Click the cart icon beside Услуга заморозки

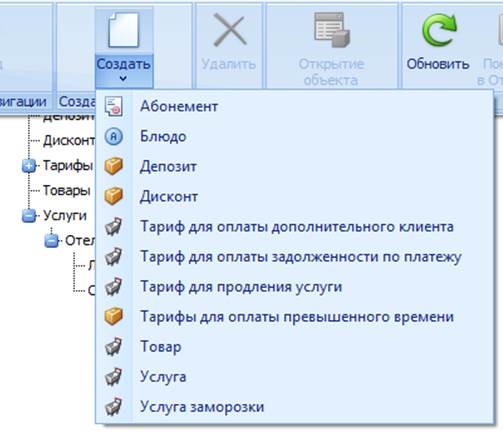coord(113,406)
